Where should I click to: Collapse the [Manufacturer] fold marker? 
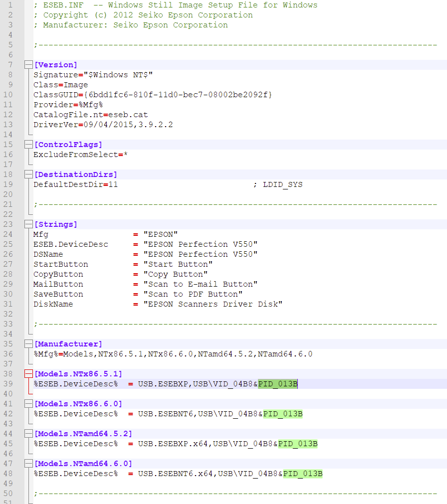(28, 343)
